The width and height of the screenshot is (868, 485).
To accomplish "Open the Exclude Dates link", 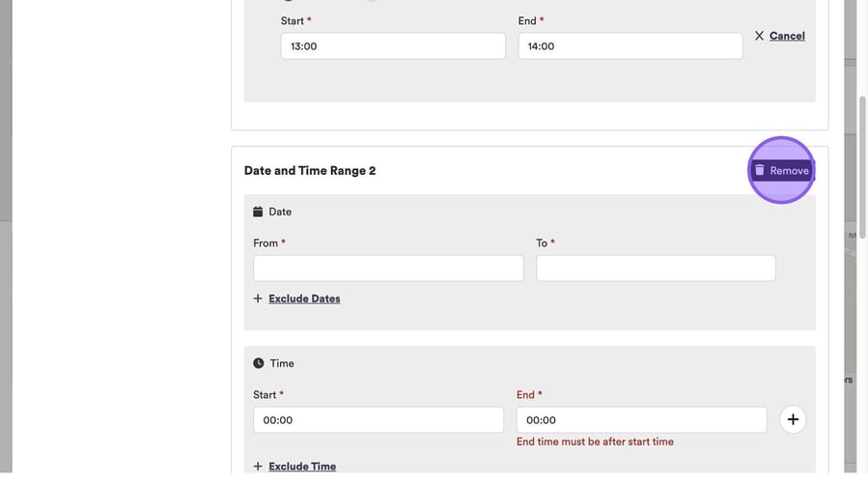I will (x=304, y=299).
